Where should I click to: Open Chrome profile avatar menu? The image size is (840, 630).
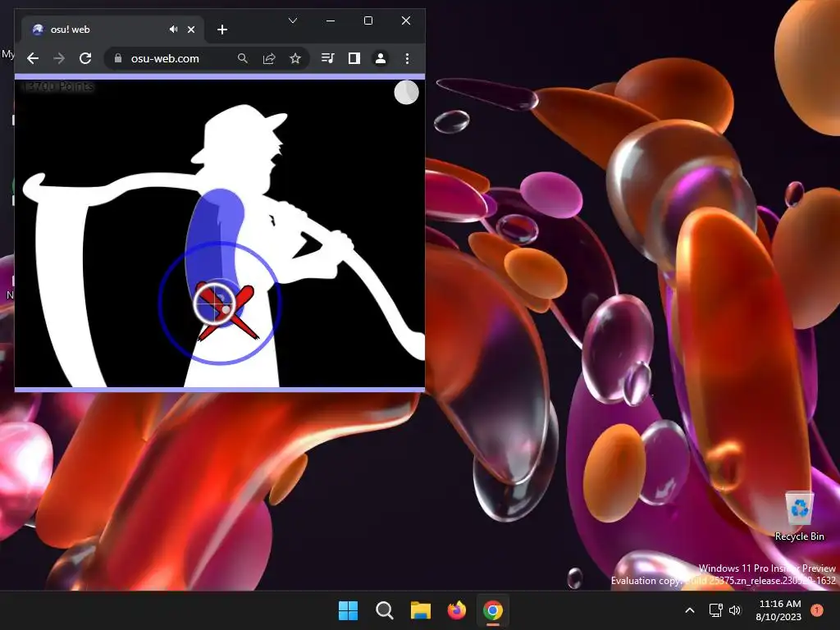[x=381, y=58]
